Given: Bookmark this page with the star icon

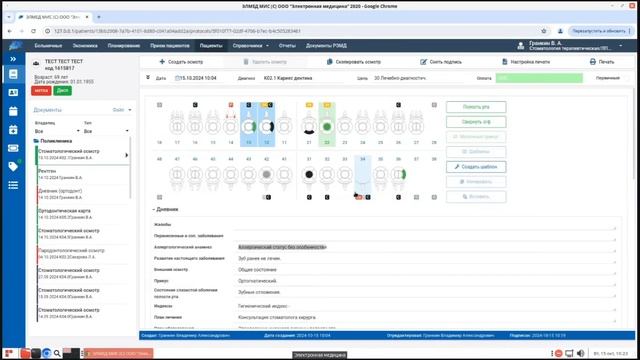Looking at the screenshot, I should pyautogui.click(x=544, y=31).
